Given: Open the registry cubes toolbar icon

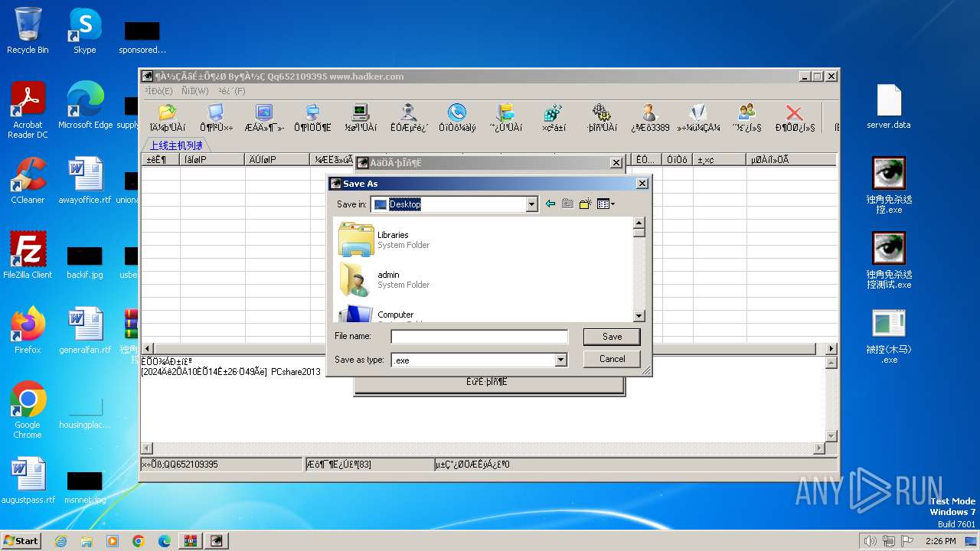Looking at the screenshot, I should pyautogui.click(x=554, y=118).
